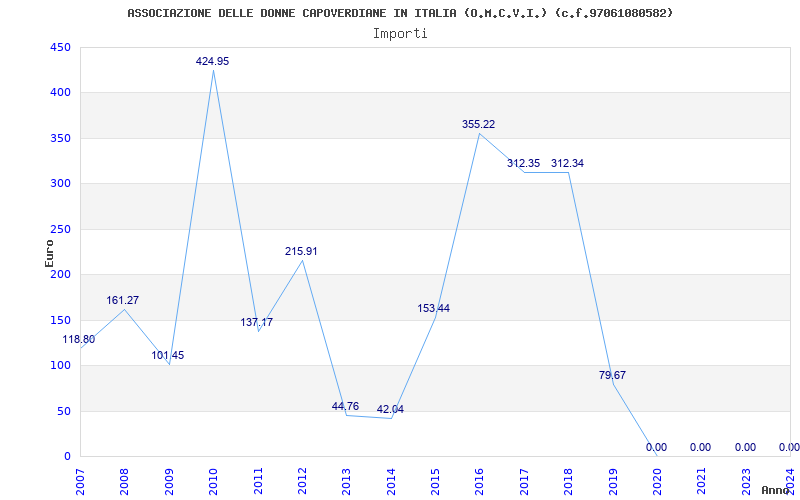Viewport: 800px width, 500px height.
Task: Click the 300 y-axis tick label
Action: coord(60,184)
